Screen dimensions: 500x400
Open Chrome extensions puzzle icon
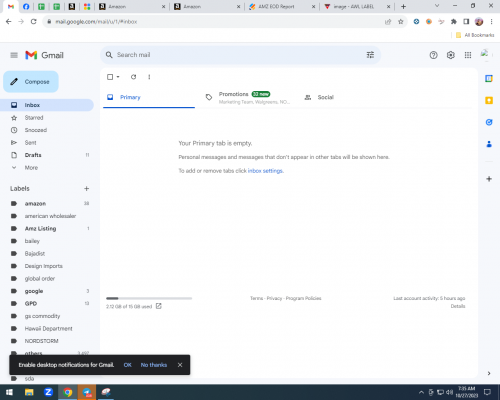pyautogui.click(x=454, y=22)
